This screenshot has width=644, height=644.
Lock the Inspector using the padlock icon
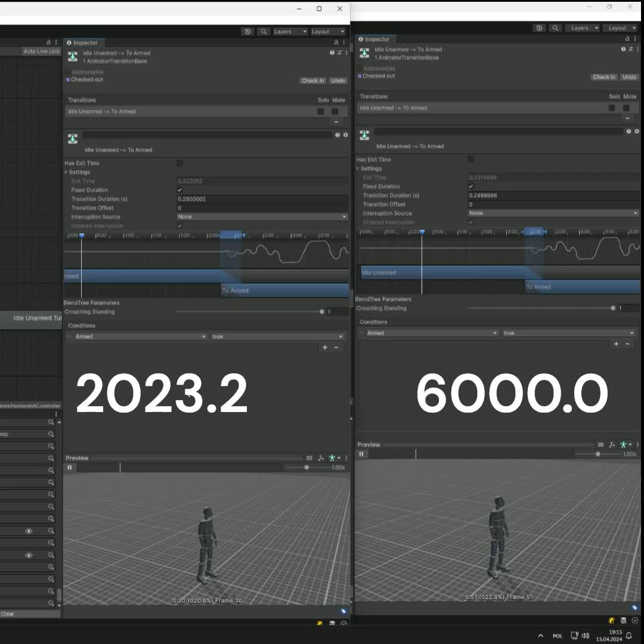coord(335,43)
